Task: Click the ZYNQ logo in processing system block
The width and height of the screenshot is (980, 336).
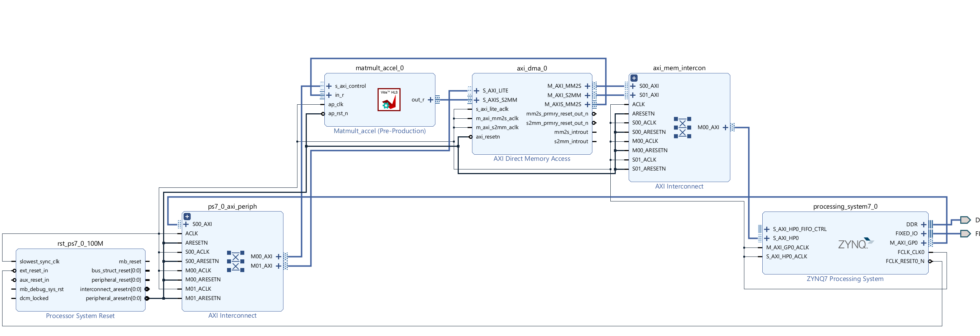Action: (x=856, y=243)
